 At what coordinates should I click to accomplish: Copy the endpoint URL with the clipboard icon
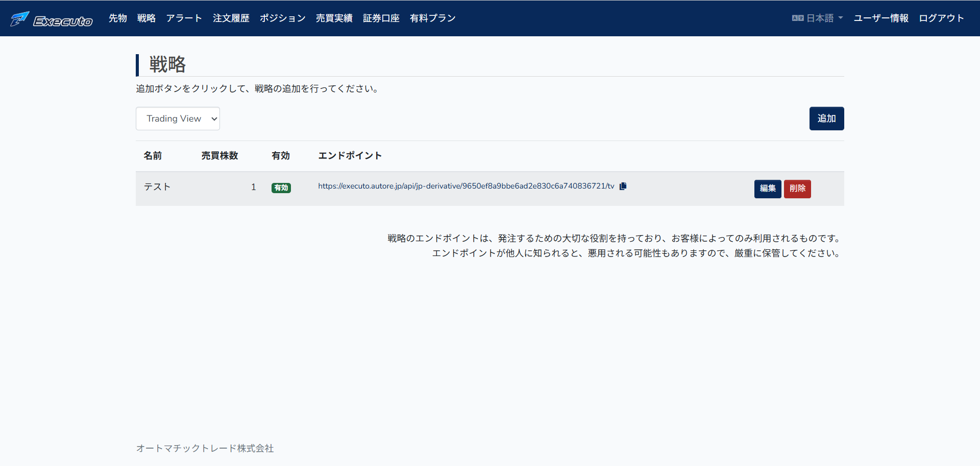[623, 186]
